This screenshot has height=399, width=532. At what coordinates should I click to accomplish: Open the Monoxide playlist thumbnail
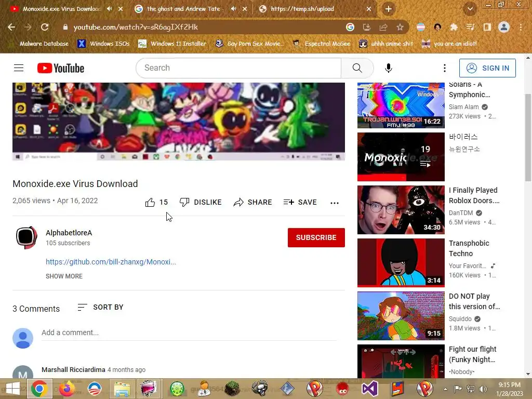tap(401, 157)
